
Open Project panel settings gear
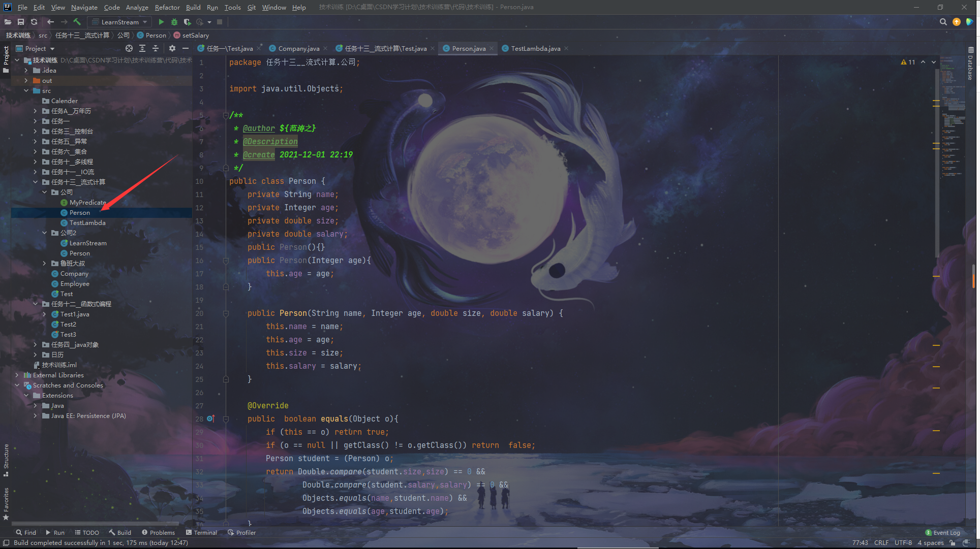[172, 48]
